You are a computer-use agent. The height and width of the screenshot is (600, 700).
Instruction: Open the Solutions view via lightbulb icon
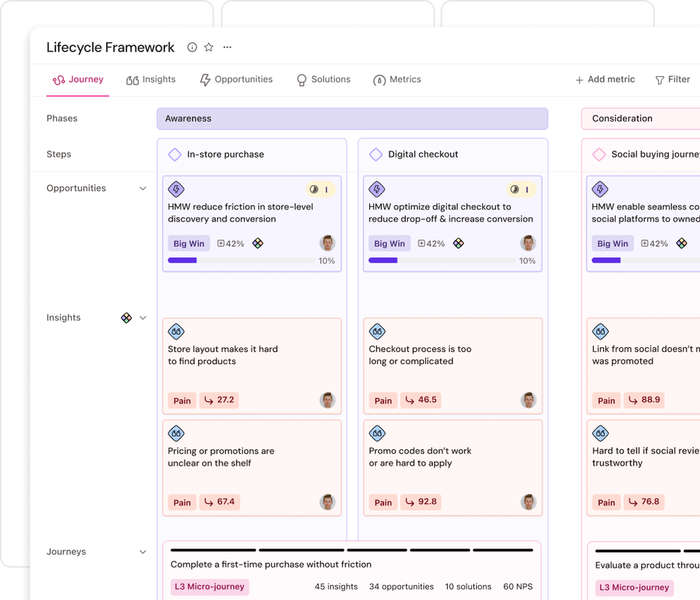[x=301, y=80]
